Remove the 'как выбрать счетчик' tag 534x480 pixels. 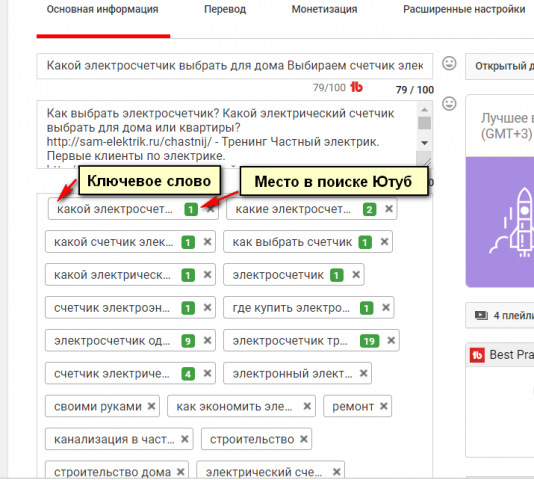pyautogui.click(x=384, y=242)
